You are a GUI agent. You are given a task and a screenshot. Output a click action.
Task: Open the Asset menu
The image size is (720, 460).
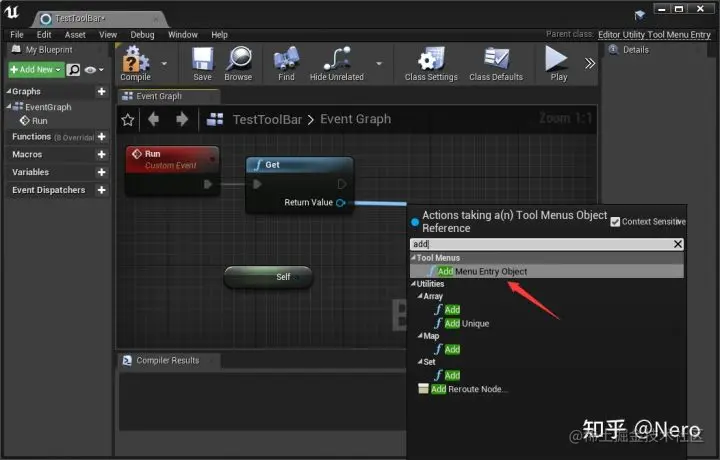[x=75, y=34]
